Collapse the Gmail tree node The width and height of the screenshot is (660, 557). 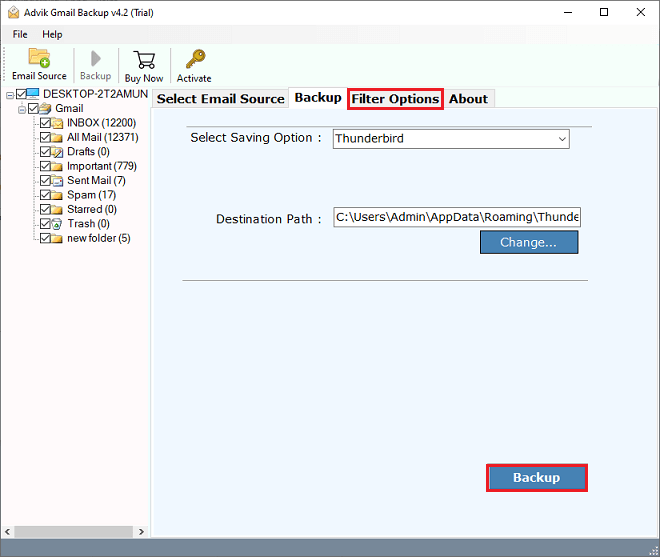point(21,108)
